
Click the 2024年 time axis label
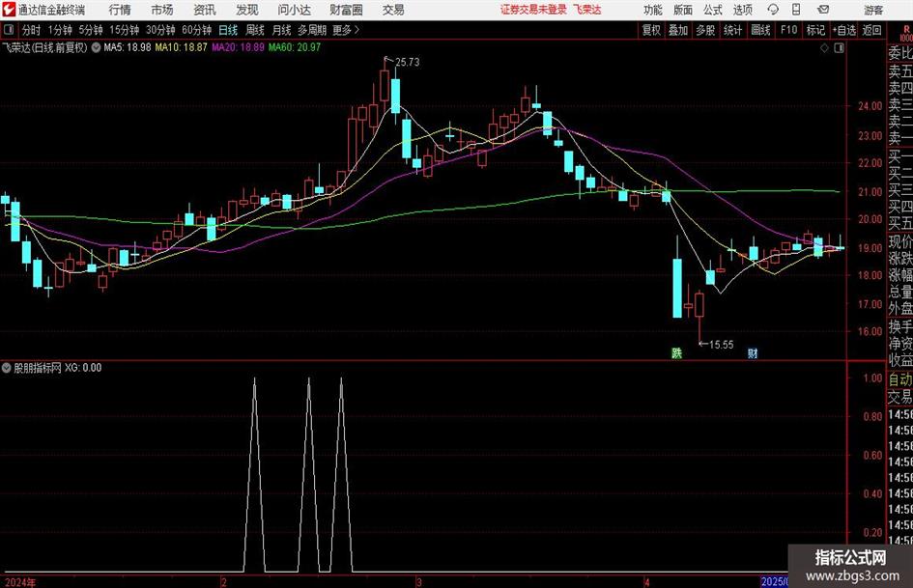coord(19,582)
